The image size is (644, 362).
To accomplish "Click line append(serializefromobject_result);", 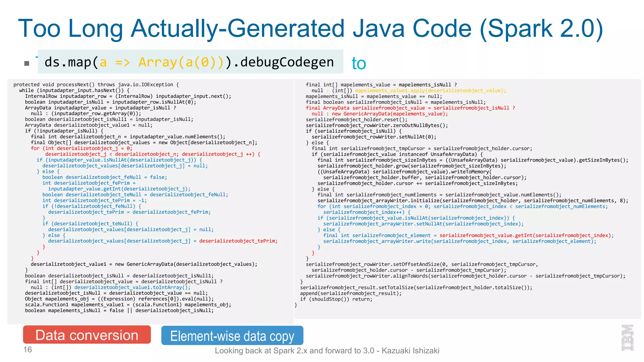I will click(x=351, y=293).
